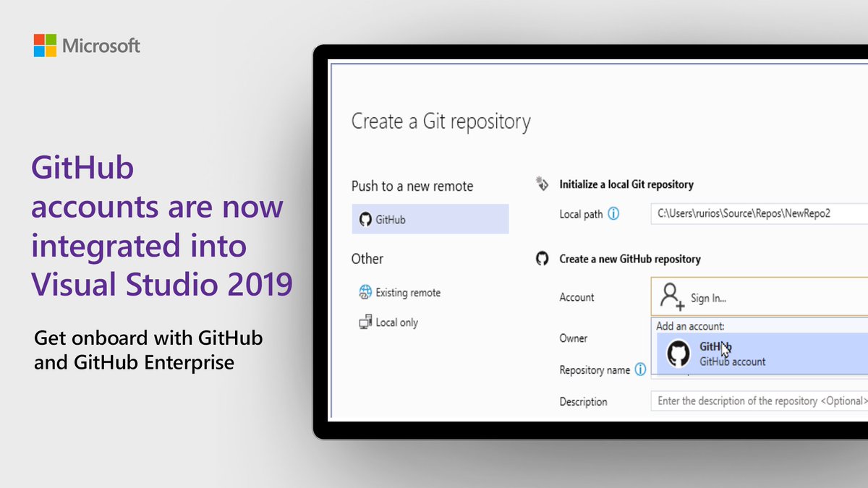Click into the repository Description field
Viewport: 868px width, 488px height.
pyautogui.click(x=759, y=401)
